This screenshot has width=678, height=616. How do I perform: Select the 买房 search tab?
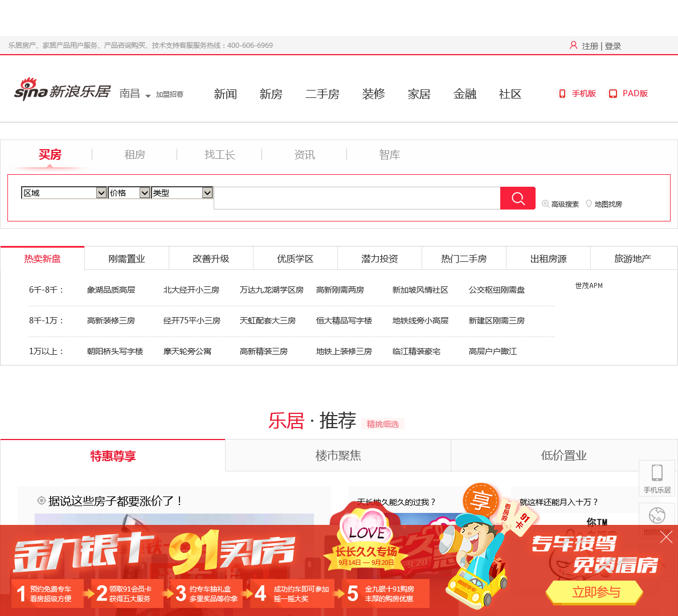point(50,155)
